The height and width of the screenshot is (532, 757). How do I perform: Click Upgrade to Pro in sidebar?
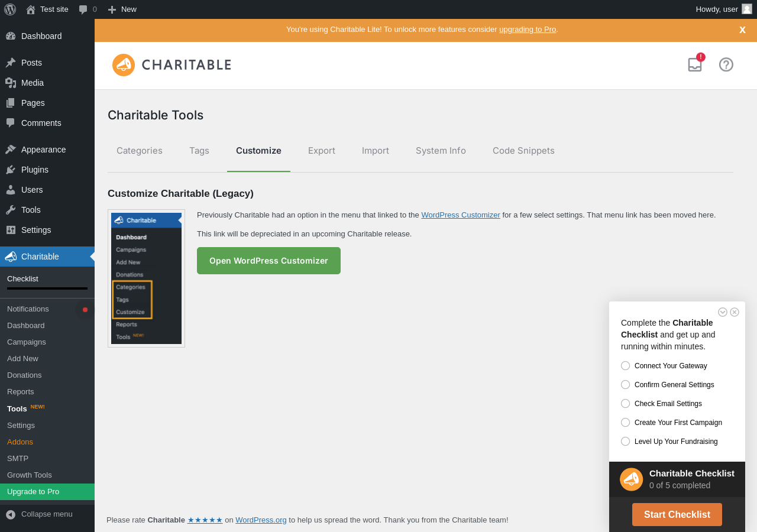point(47,492)
